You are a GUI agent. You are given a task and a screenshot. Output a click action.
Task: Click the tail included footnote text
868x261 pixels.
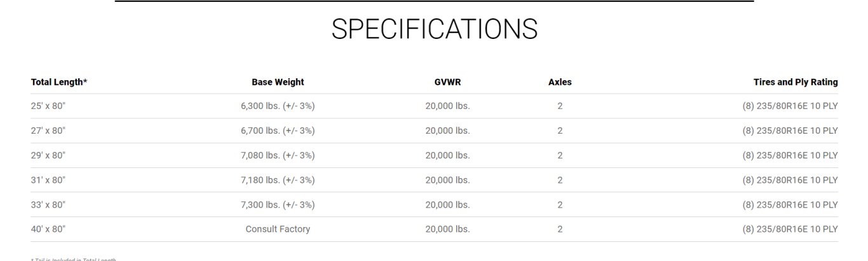pyautogui.click(x=73, y=259)
